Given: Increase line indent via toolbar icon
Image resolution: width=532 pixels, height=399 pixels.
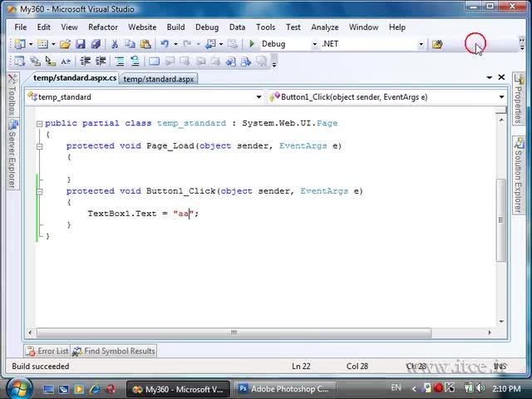Looking at the screenshot, I should click(101, 62).
